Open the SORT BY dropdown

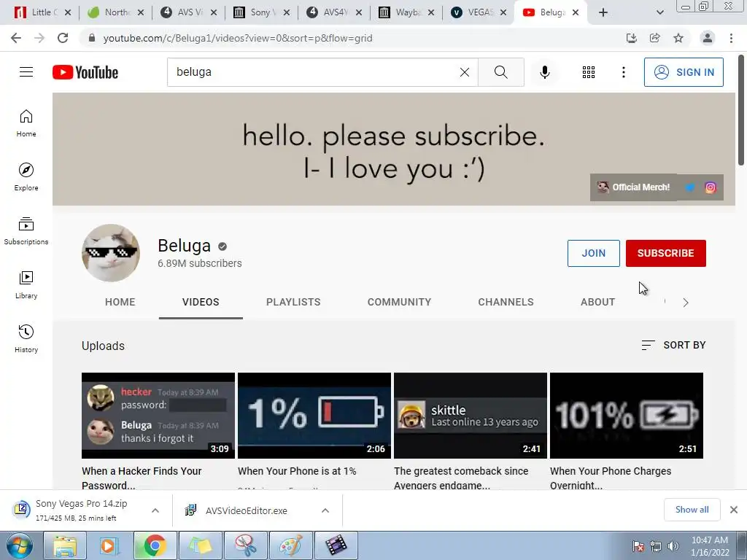click(x=673, y=345)
